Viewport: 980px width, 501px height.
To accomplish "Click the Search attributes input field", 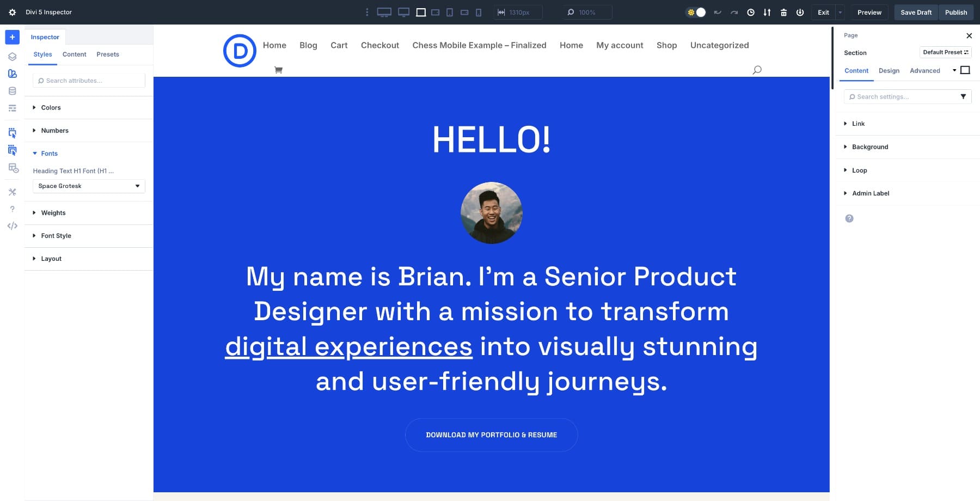I will 89,81.
